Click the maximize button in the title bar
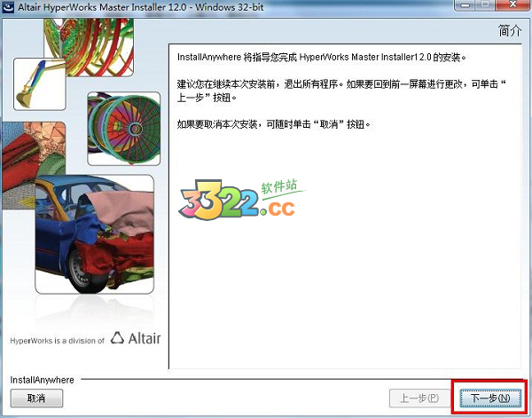Screen dimensions: 532x418 point(487,5)
